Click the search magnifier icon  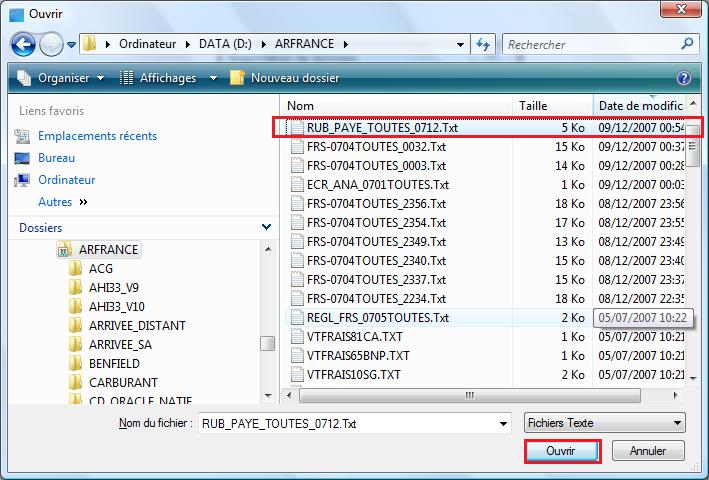point(687,44)
